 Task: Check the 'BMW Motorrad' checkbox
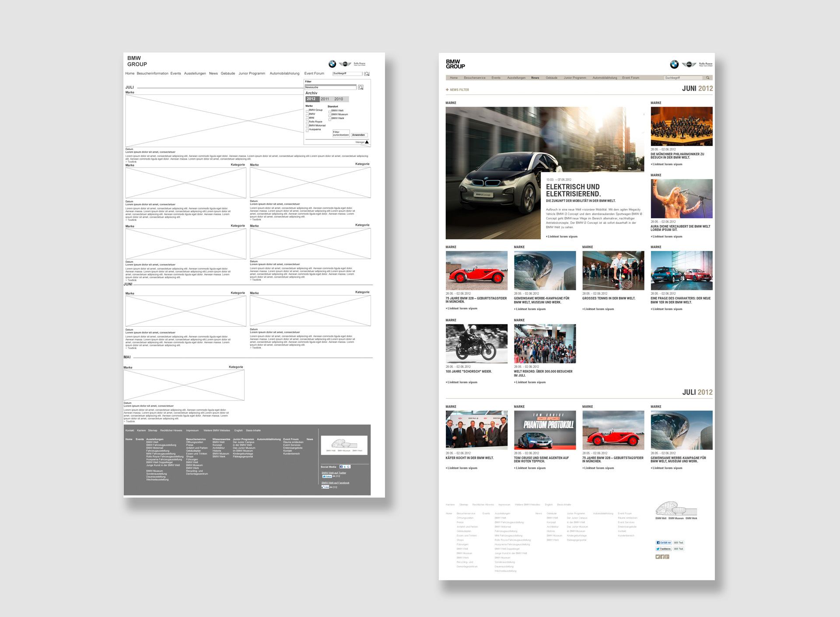[307, 126]
